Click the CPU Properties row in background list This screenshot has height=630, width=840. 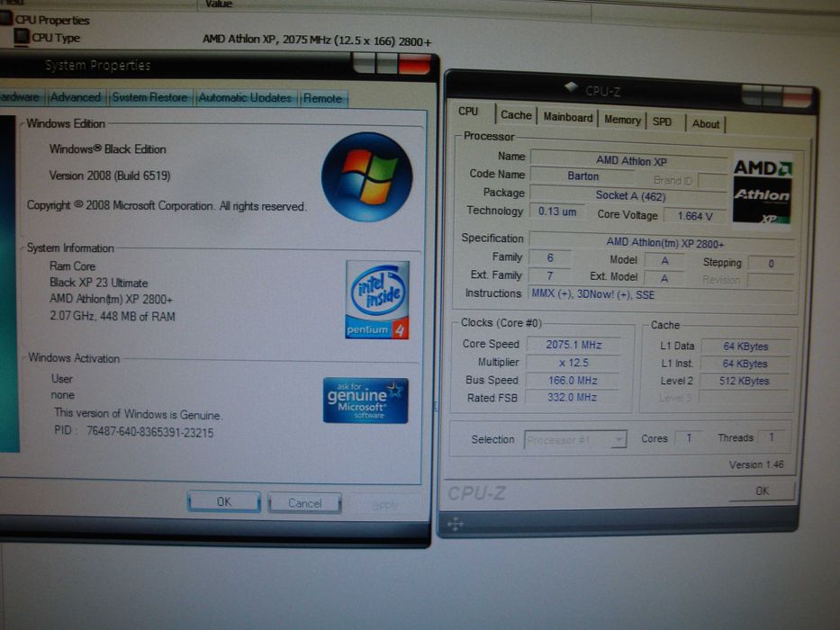[45, 20]
